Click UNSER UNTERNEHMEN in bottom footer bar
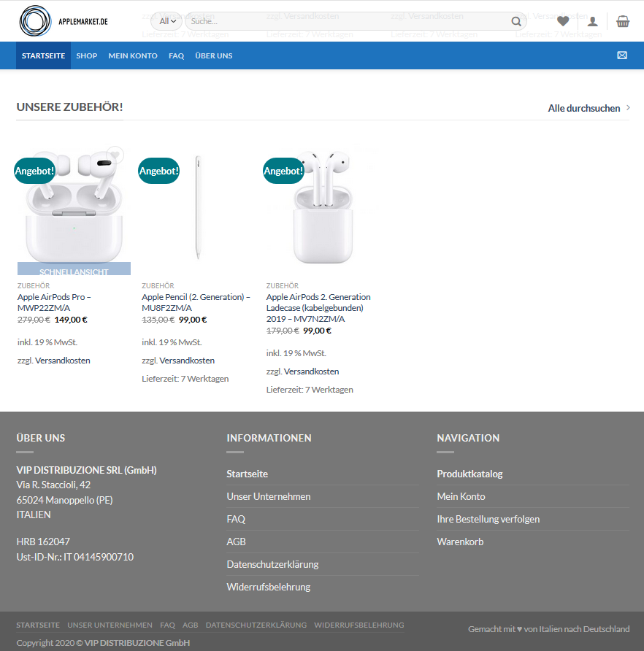The image size is (644, 651). (110, 625)
